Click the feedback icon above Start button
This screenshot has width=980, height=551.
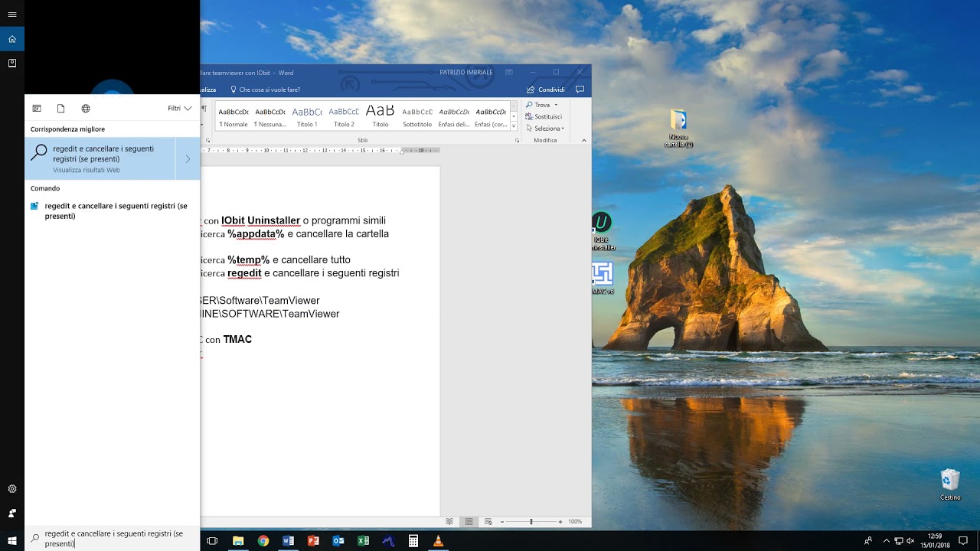pos(11,513)
